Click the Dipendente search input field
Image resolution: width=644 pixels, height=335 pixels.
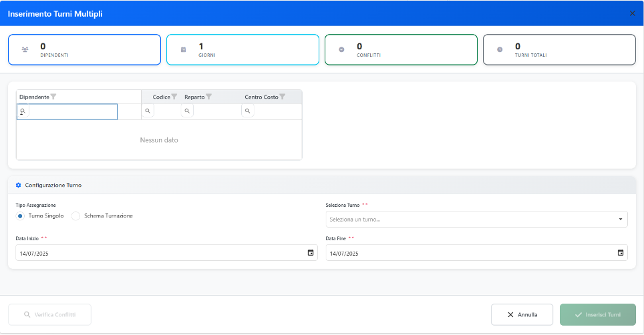point(72,111)
